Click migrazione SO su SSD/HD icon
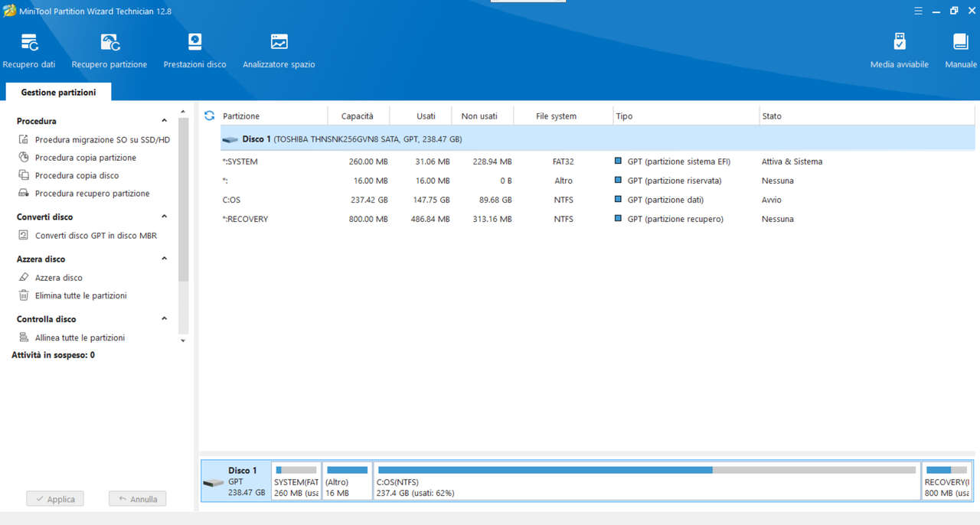Viewport: 980px width, 525px height. tap(24, 139)
